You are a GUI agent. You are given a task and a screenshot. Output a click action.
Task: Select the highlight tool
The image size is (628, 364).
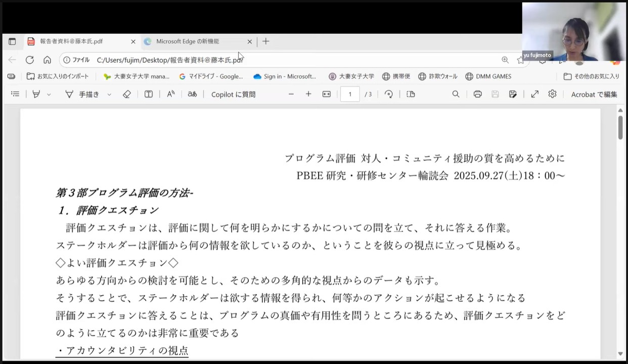[x=36, y=94]
